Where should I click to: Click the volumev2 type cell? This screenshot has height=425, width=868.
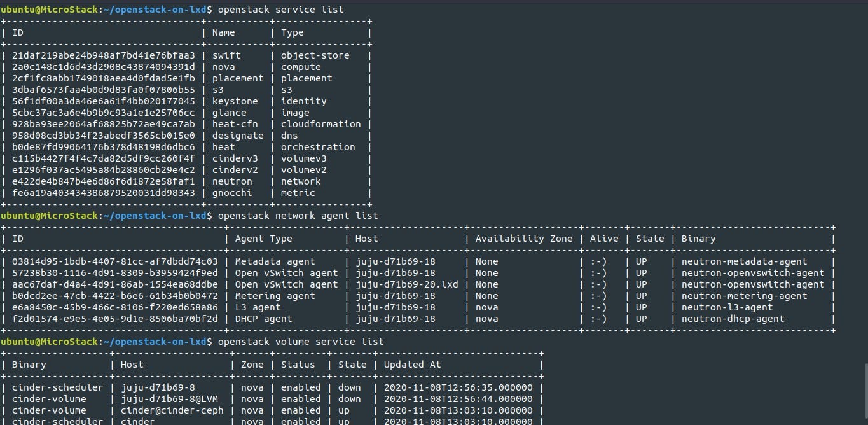tap(303, 170)
